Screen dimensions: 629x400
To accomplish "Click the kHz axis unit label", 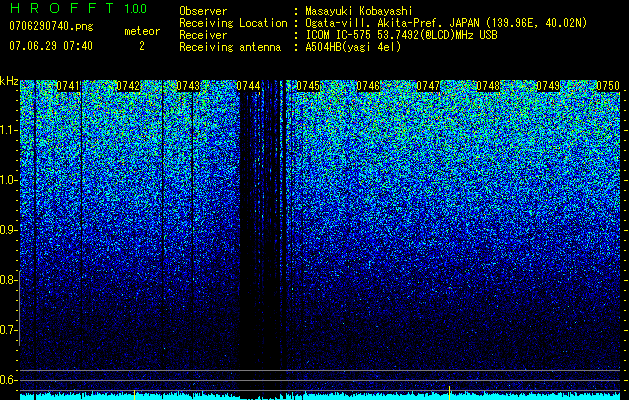I will 9,81.
